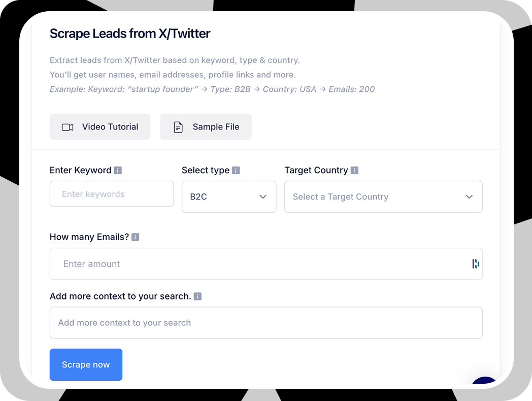Click info icon beside Select type
The height and width of the screenshot is (401, 532).
coord(236,171)
